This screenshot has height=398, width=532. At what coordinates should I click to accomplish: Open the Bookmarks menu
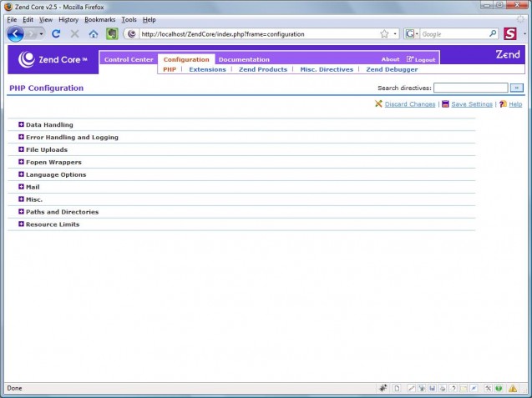[x=99, y=20]
